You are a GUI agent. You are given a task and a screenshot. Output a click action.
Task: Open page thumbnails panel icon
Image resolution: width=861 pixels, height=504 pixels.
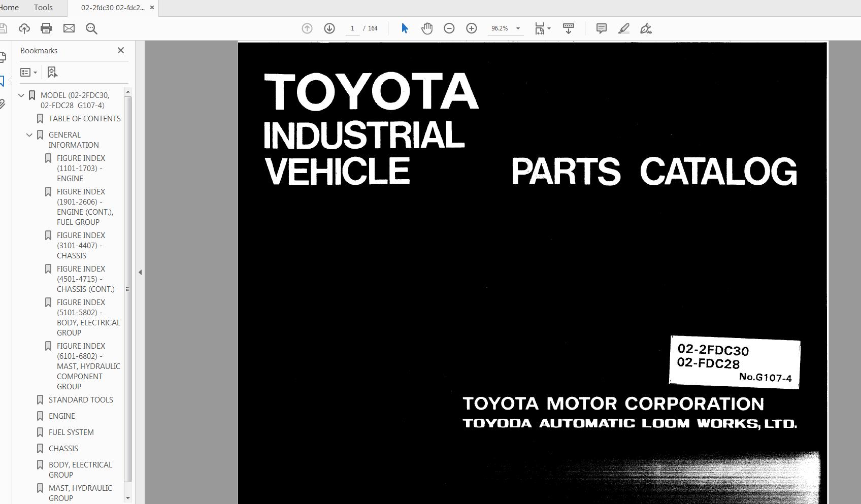[x=3, y=57]
